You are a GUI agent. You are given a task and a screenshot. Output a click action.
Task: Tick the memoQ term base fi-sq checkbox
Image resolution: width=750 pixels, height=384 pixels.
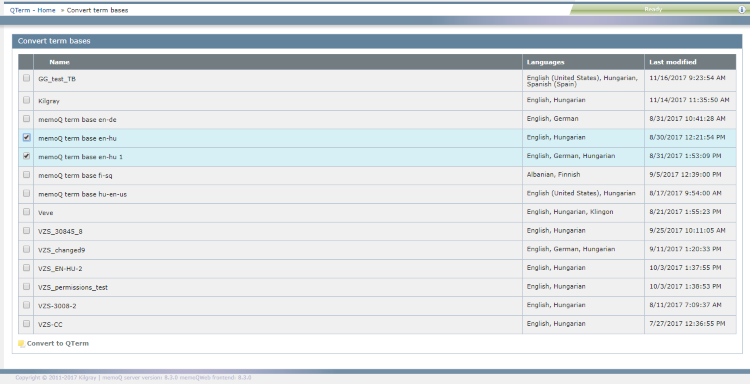click(26, 175)
